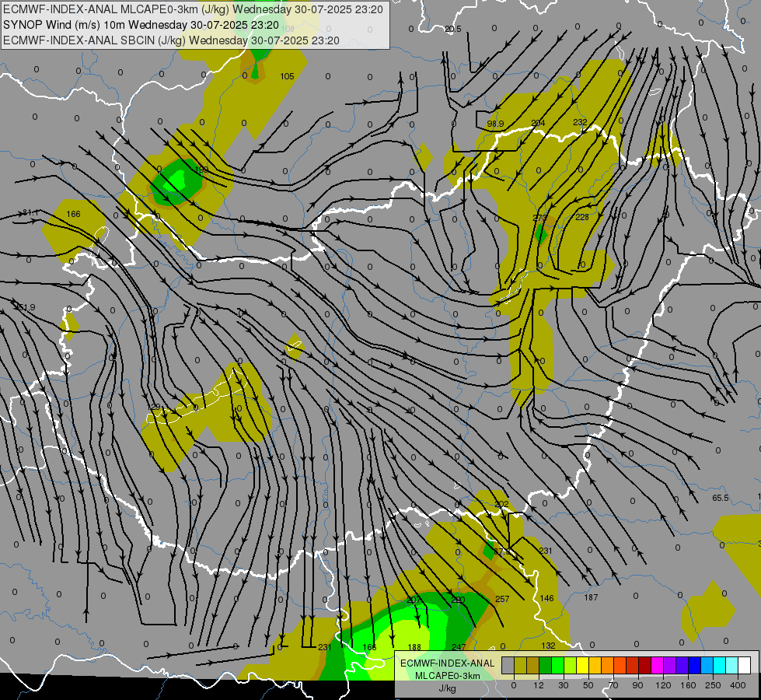
Task: Click the map value 98.9
Action: (495, 124)
